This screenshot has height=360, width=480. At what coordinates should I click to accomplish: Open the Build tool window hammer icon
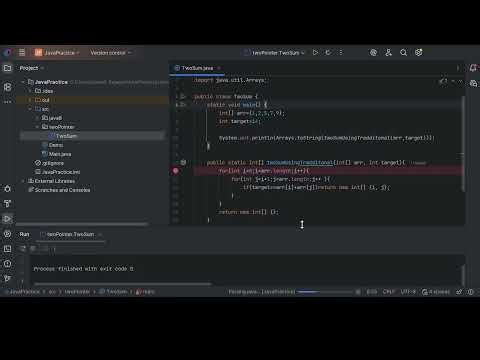click(x=7, y=204)
